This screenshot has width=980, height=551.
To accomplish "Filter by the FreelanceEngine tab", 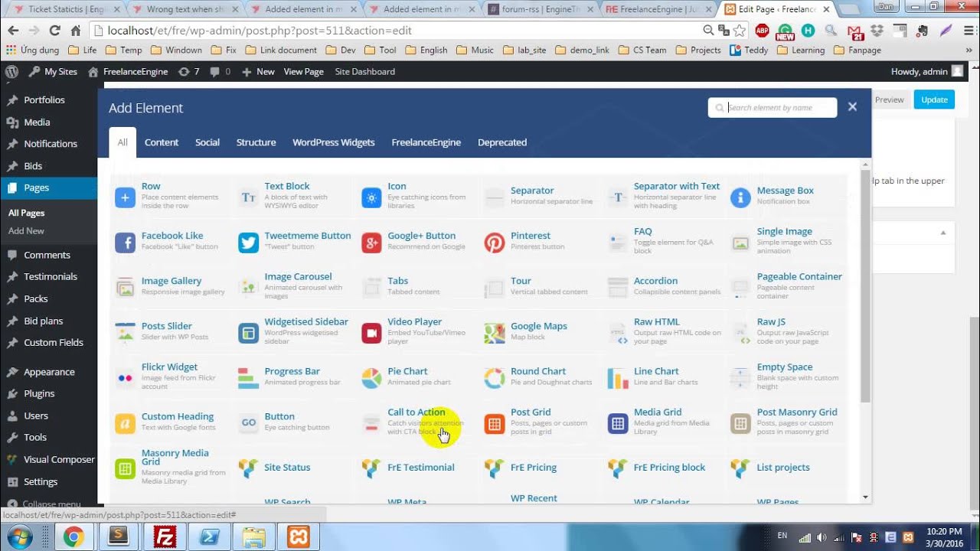I will 426,142.
